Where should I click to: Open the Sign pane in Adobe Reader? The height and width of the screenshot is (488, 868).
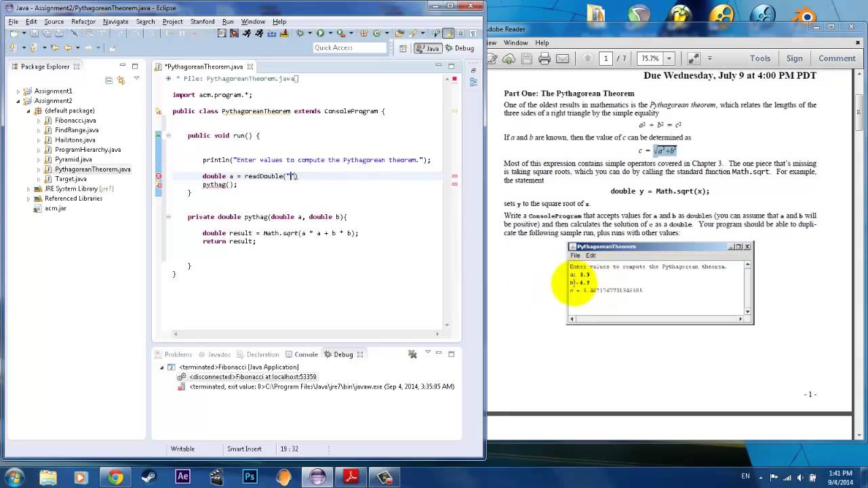[x=794, y=58]
